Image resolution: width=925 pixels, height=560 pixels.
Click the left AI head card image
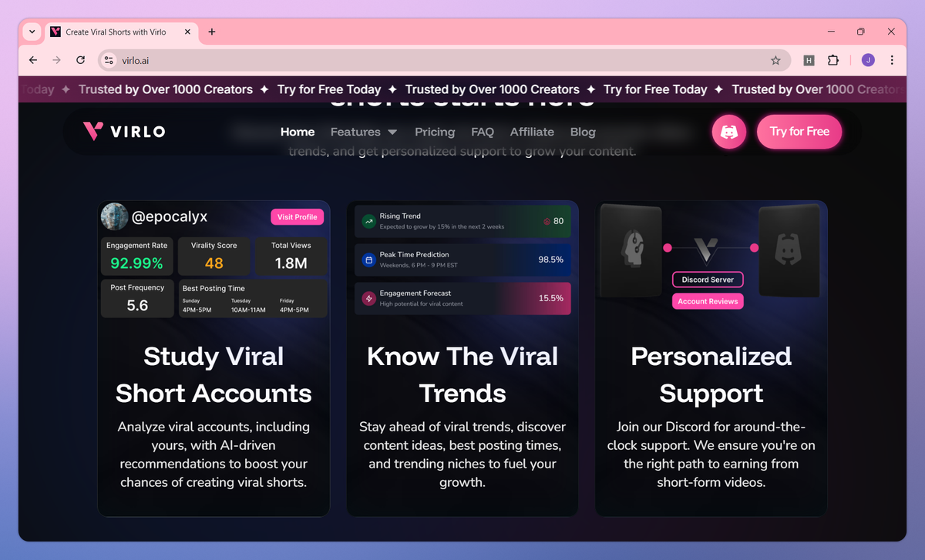[x=632, y=250]
